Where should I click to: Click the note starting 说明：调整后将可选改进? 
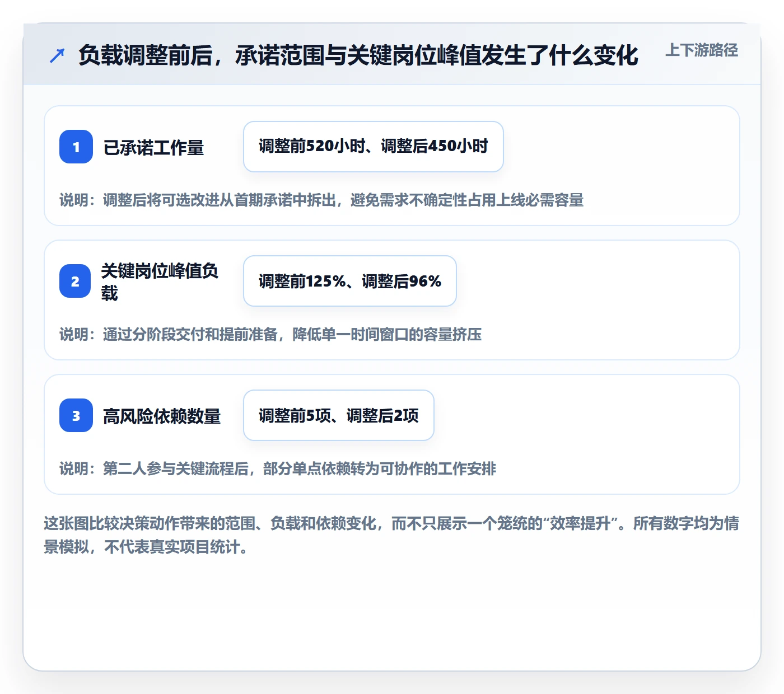pos(321,200)
